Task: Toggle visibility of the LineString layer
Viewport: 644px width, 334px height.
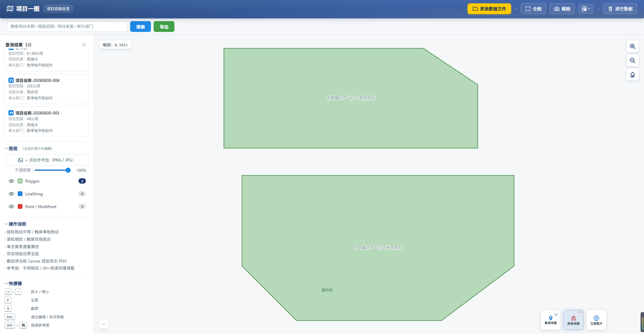Action: pyautogui.click(x=11, y=194)
